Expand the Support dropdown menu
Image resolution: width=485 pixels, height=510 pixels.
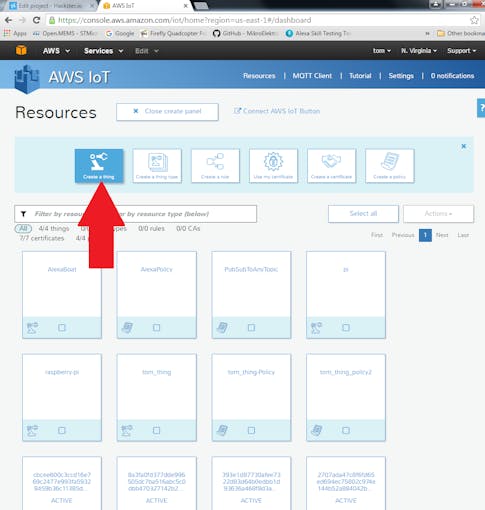tap(462, 51)
